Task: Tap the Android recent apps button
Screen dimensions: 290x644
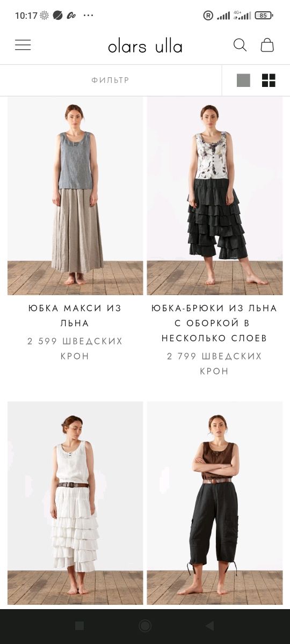Action: point(79,626)
